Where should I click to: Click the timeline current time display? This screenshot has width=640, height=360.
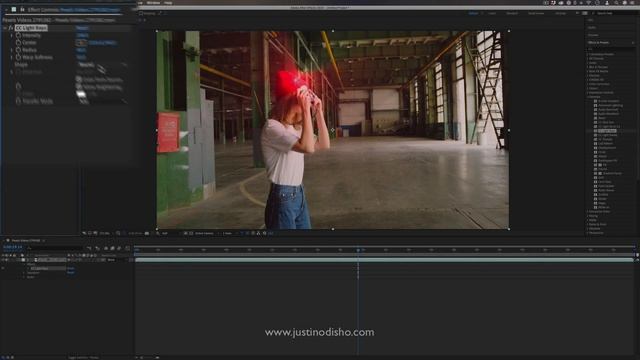click(12, 247)
